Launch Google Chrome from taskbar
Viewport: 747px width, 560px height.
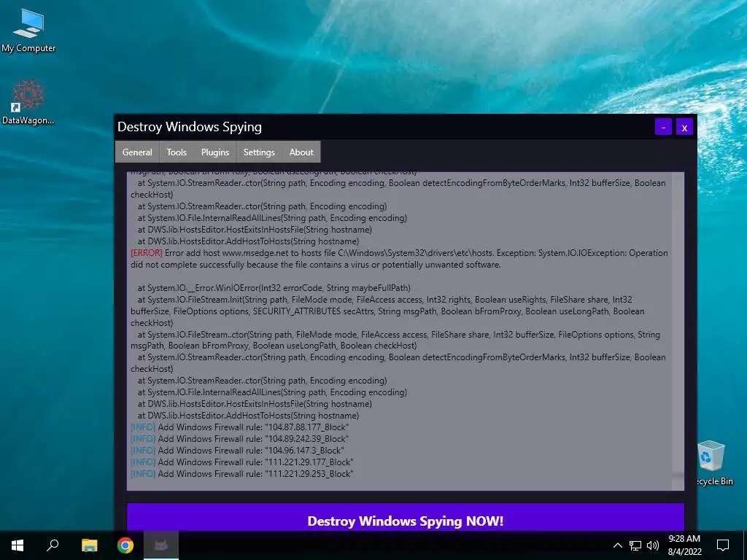125,545
